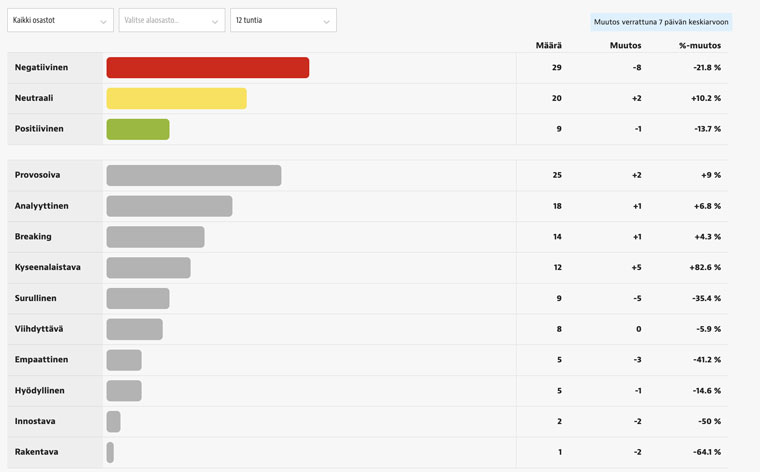Viewport: 760px width, 472px height.
Task: Click the Kyseenalaistava gray bar
Action: (x=148, y=267)
